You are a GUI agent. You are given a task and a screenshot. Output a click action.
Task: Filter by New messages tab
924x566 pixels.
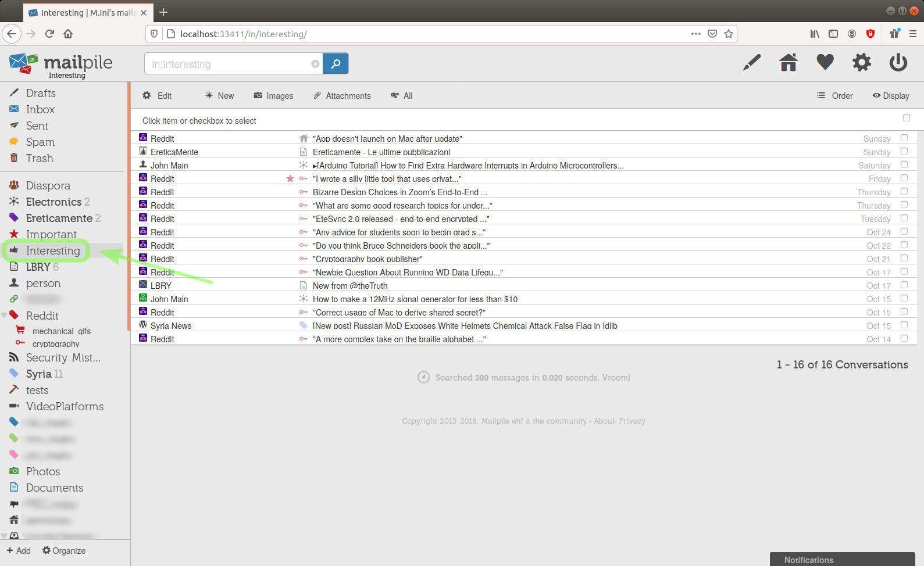(219, 96)
